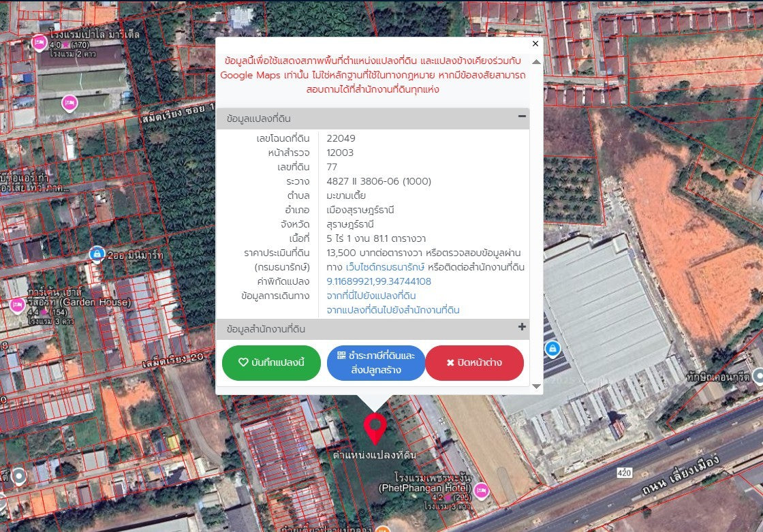Open directions from parcel to land office
Screen dimensions: 763x532
coord(392,310)
